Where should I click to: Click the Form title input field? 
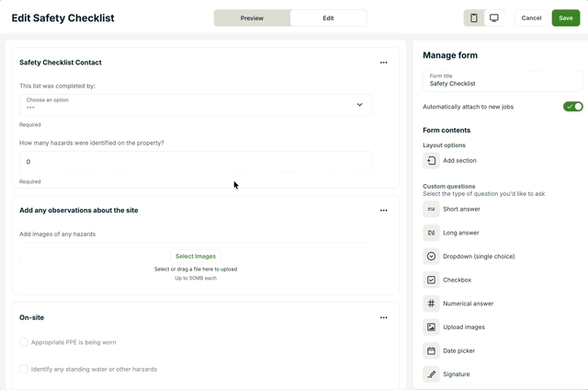[502, 81]
